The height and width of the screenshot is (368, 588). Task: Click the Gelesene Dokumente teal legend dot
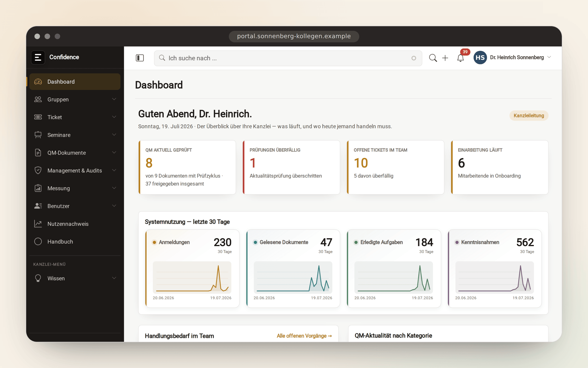click(255, 242)
